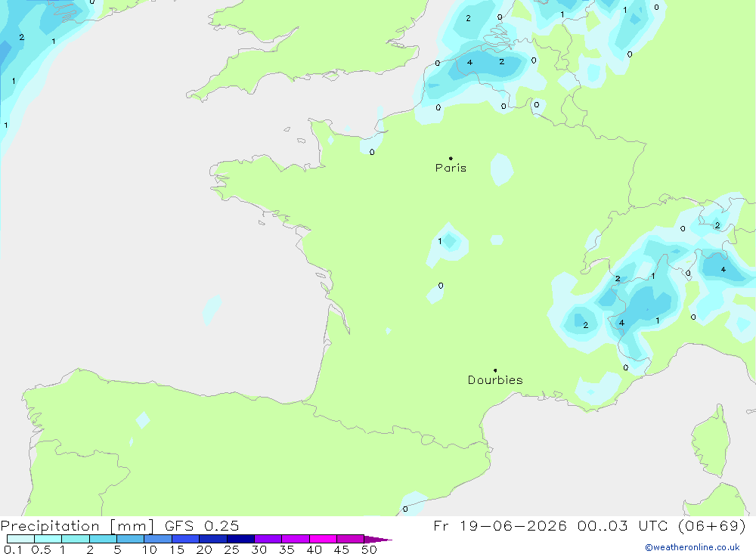Pick the 0.1–0.5 mm palest legend swatch

(x=20, y=539)
